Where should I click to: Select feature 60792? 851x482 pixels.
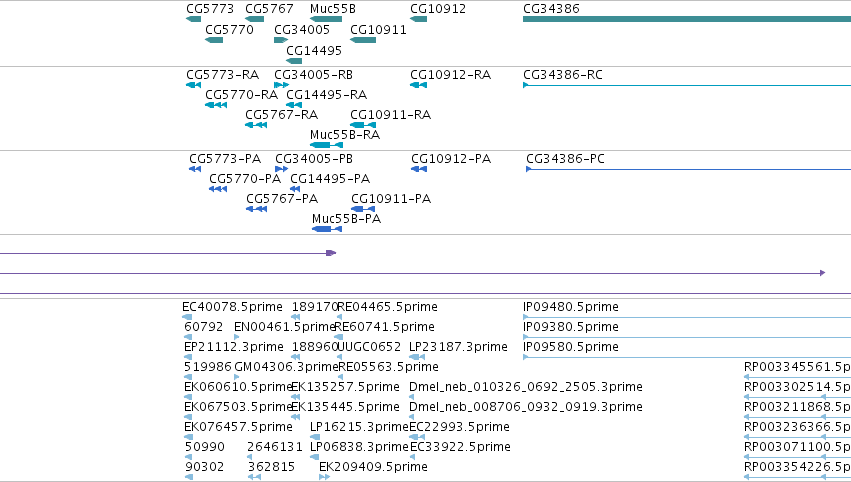(204, 327)
